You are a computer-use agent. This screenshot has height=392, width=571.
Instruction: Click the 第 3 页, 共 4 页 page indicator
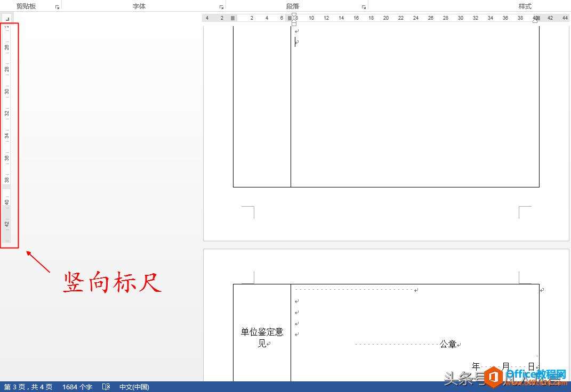[28, 387]
